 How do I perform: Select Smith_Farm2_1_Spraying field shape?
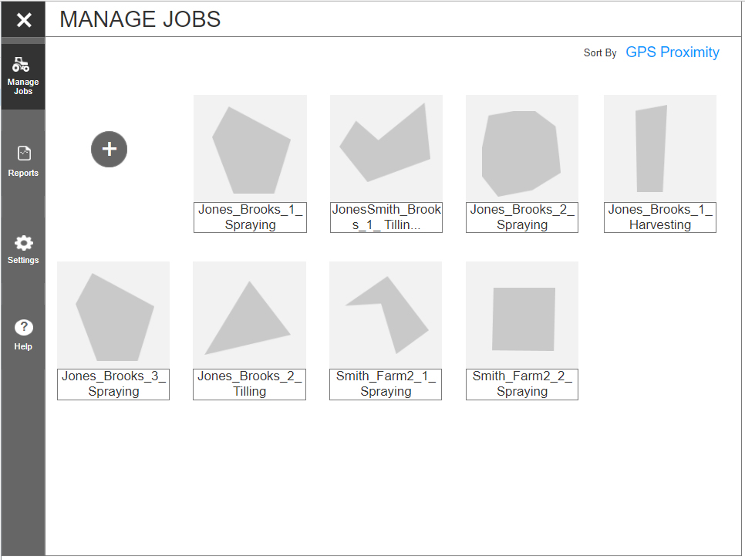(x=389, y=312)
